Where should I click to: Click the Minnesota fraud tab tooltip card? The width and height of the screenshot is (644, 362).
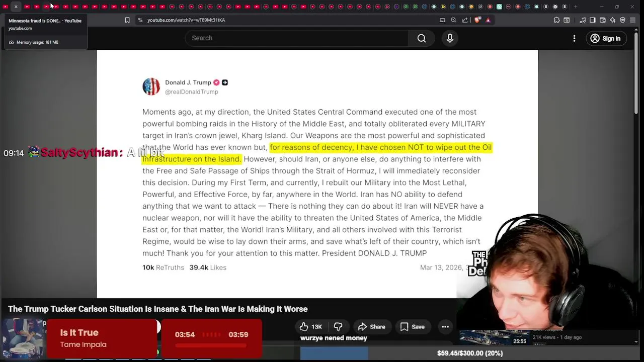pos(45,32)
